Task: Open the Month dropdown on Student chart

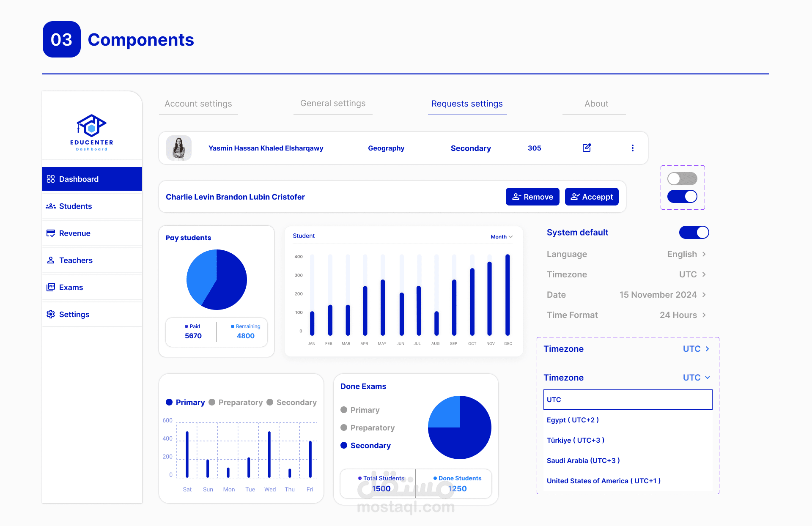Action: (x=502, y=237)
